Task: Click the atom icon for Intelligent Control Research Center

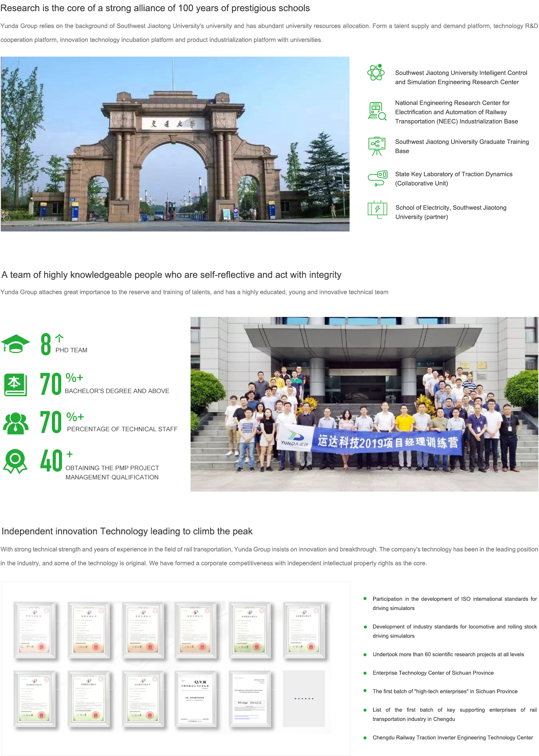Action: click(x=376, y=72)
